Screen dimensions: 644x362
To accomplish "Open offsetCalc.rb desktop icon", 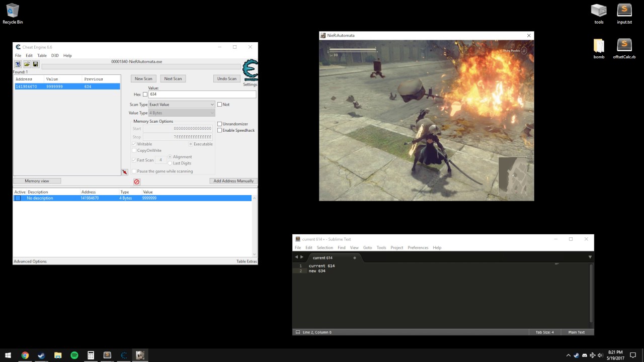I will [x=624, y=49].
